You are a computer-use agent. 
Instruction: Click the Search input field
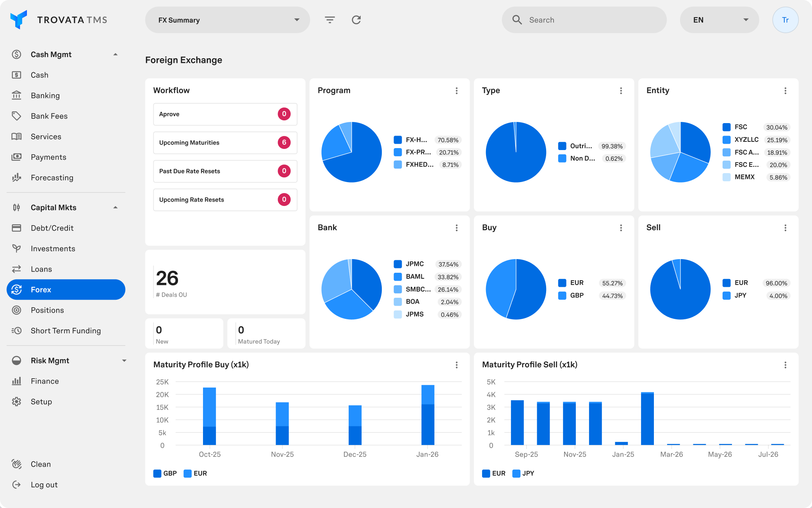point(589,20)
